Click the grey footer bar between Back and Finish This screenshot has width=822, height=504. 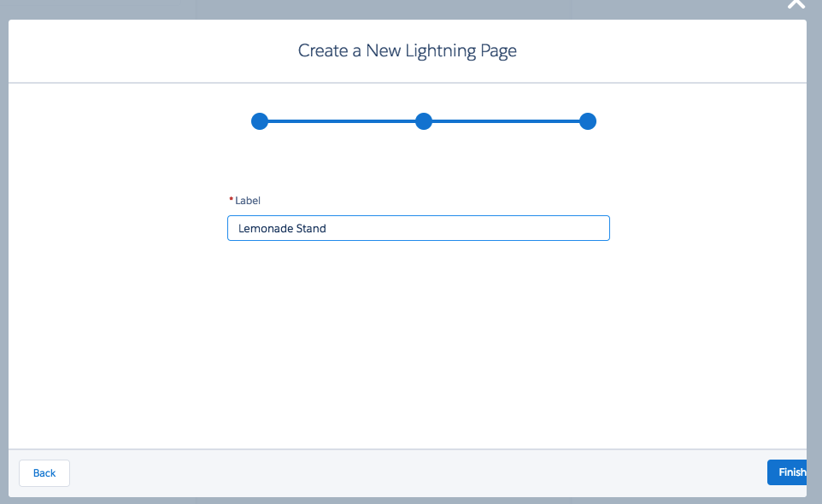pyautogui.click(x=410, y=472)
